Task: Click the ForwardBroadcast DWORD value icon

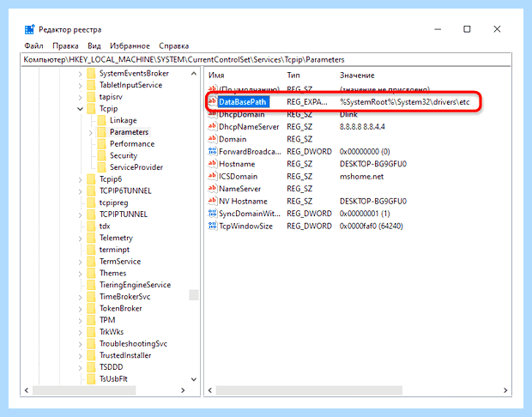Action: (x=213, y=151)
